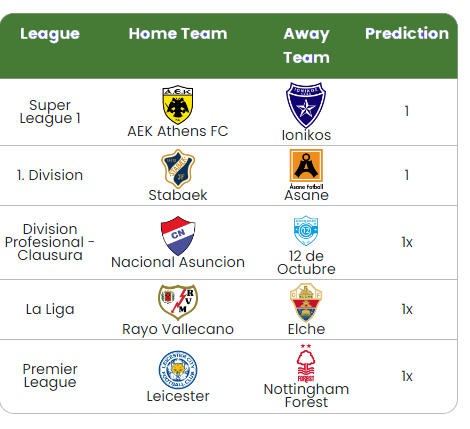
Task: Select the Stabaek club badge
Action: (178, 169)
